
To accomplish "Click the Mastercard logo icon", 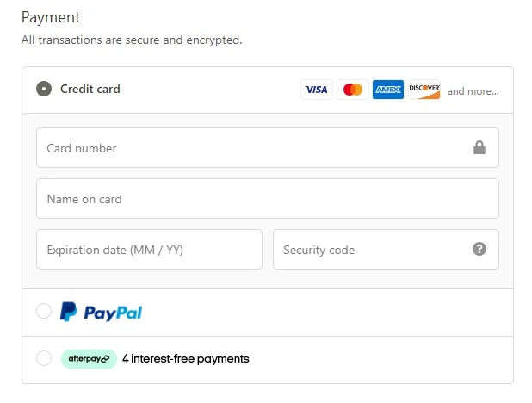I will tap(353, 90).
